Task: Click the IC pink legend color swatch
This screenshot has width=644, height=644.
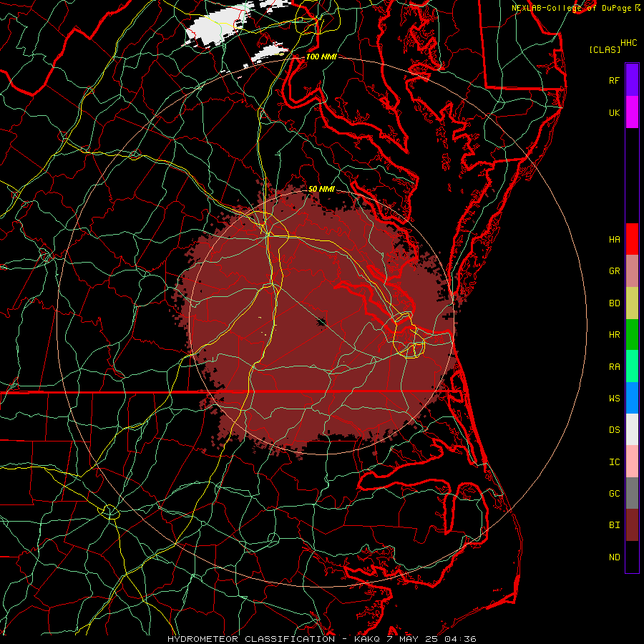Action: pyautogui.click(x=632, y=462)
